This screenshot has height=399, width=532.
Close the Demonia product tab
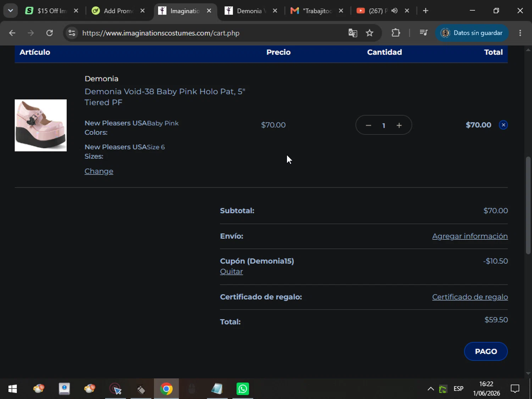(275, 11)
